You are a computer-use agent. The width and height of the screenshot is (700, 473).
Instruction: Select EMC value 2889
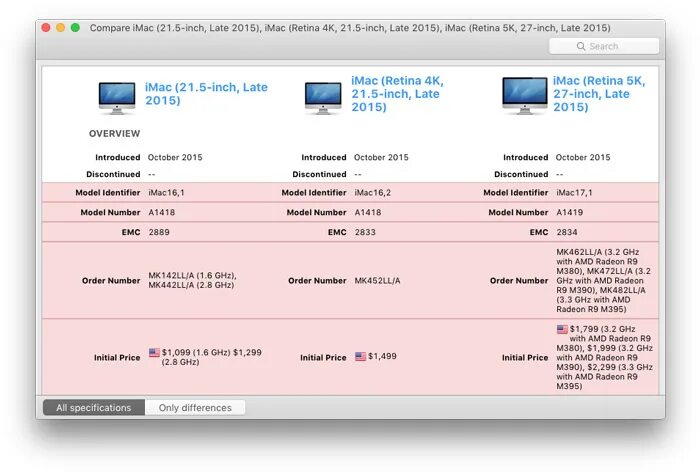pos(159,232)
